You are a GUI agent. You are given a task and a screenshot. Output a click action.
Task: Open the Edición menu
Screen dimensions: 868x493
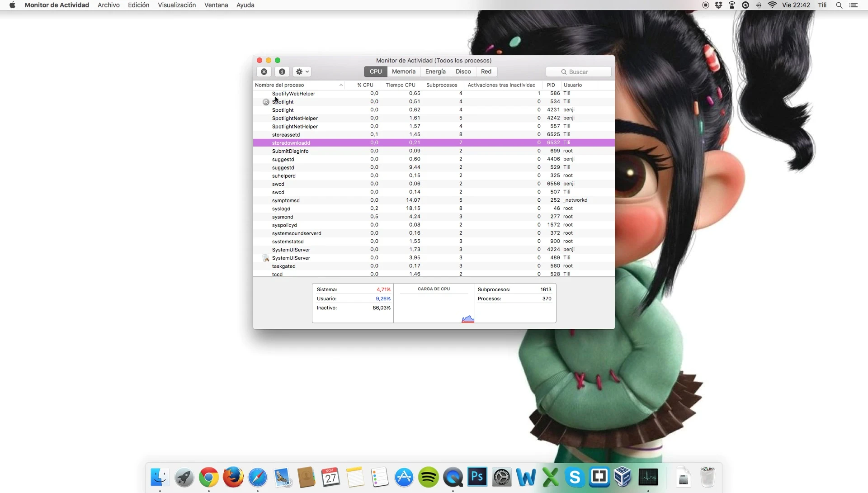[138, 5]
